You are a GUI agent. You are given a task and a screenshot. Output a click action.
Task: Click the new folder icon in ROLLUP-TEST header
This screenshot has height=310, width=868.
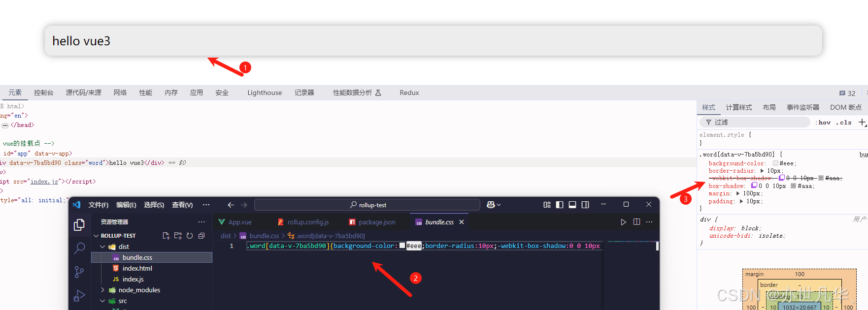pyautogui.click(x=178, y=236)
